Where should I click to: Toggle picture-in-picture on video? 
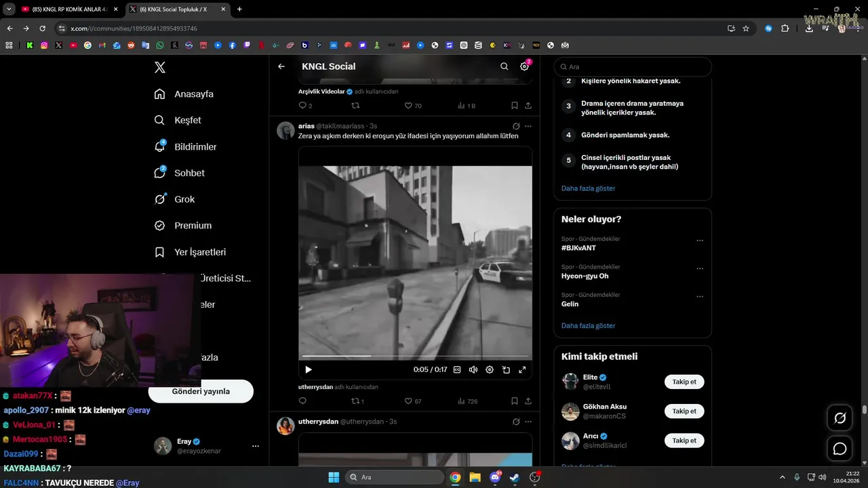[x=506, y=369]
